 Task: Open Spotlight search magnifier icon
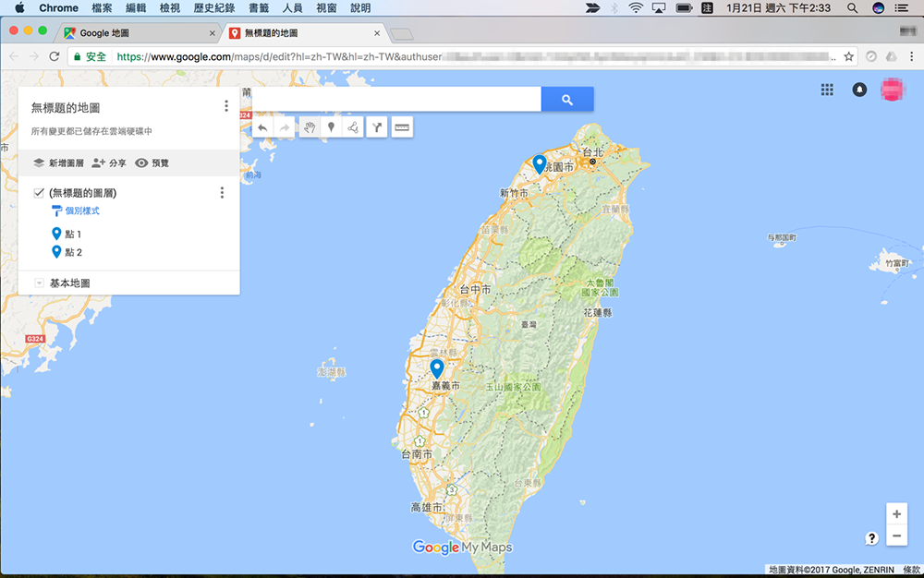[x=852, y=8]
